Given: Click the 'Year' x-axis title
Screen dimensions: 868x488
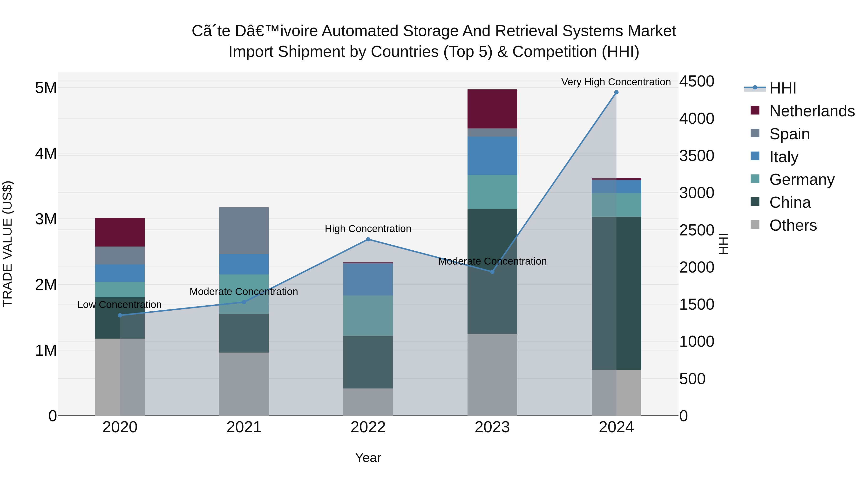Looking at the screenshot, I should tap(368, 458).
